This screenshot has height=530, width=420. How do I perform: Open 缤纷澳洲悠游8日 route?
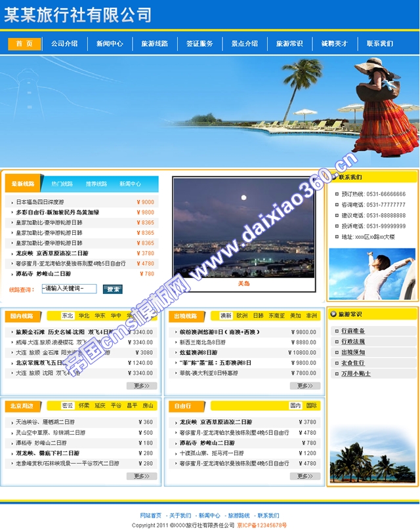220,333
